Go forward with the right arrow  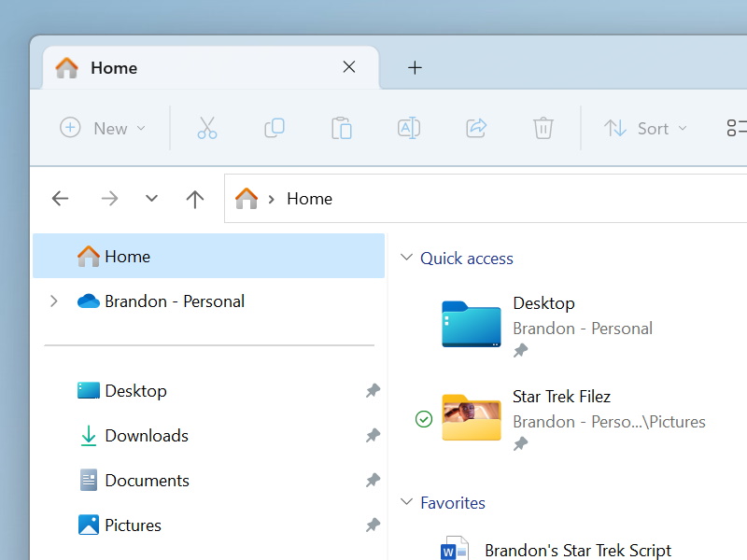[x=109, y=199]
